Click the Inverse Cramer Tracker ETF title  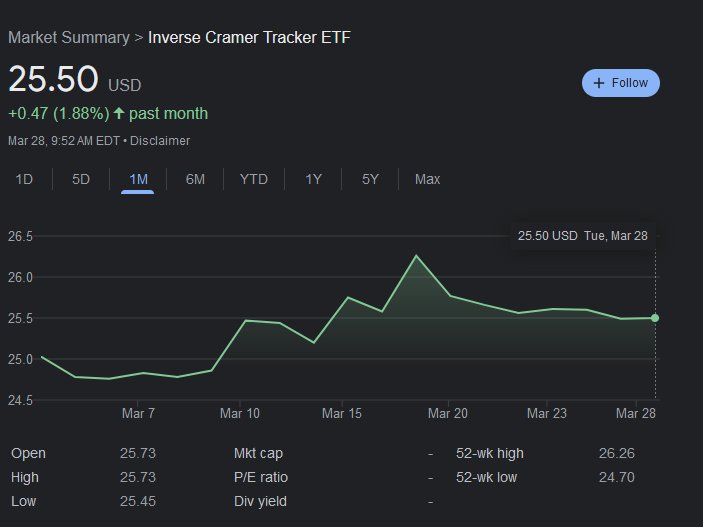(x=249, y=37)
